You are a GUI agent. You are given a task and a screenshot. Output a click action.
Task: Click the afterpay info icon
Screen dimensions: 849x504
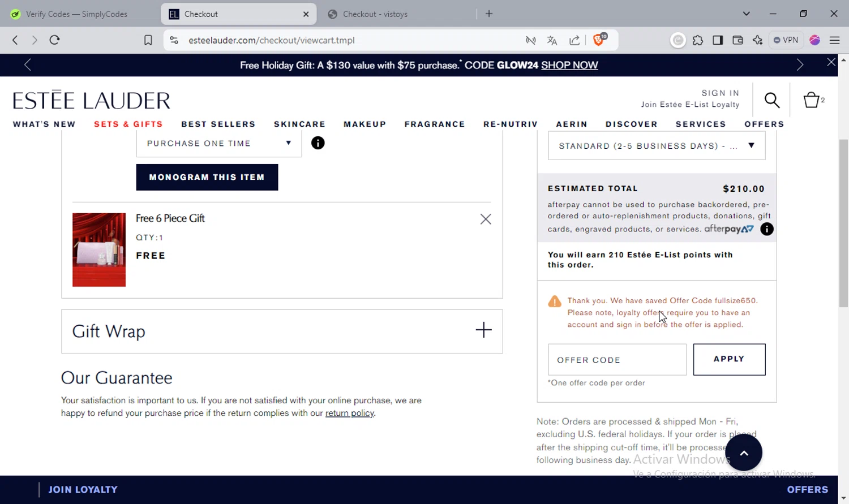767,229
